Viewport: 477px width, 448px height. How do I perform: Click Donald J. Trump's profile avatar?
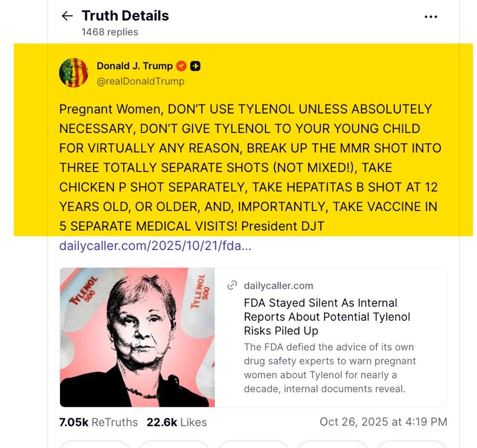pos(74,73)
